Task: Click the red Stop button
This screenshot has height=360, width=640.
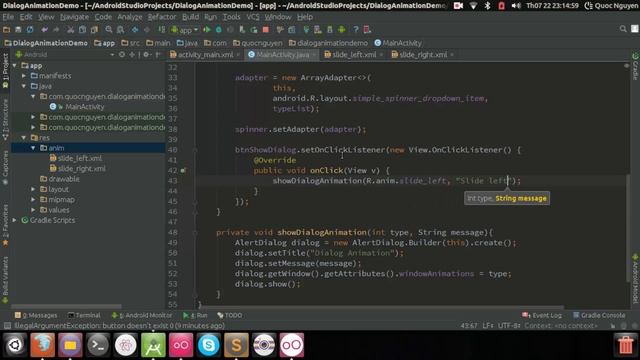Action: 266,29
